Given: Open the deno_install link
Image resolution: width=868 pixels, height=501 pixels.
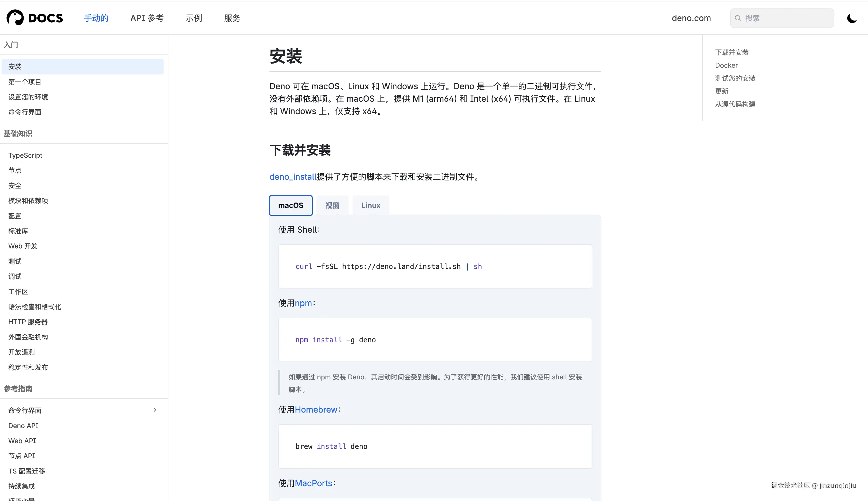Looking at the screenshot, I should pos(293,177).
